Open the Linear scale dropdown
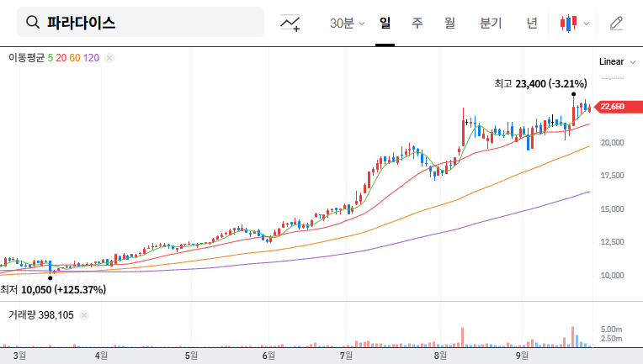This screenshot has height=364, width=643. click(x=617, y=62)
